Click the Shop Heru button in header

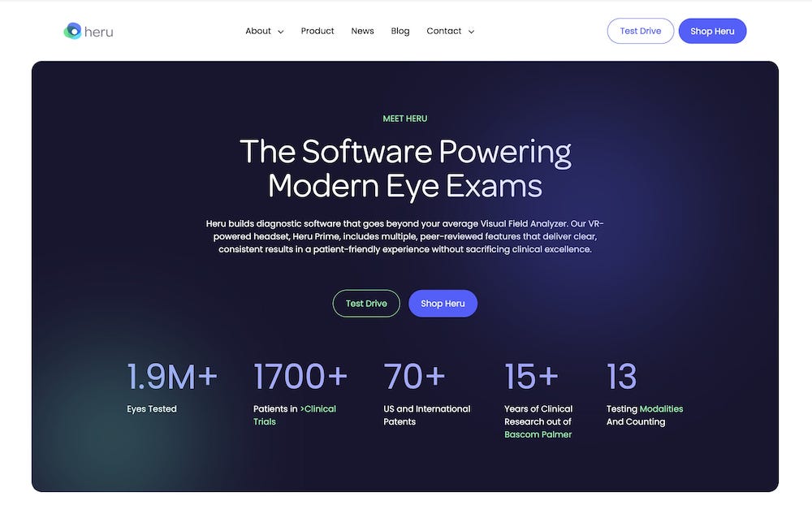click(x=713, y=31)
